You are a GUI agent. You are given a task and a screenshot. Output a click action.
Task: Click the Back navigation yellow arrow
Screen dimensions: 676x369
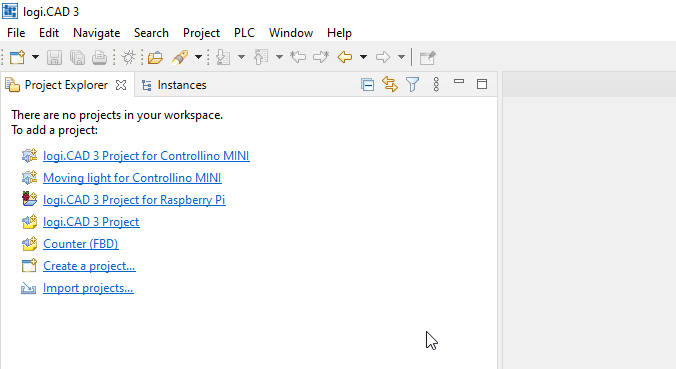point(345,57)
